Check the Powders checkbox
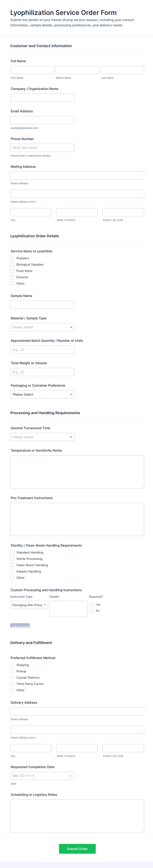153x868 pixels. pyautogui.click(x=13, y=258)
